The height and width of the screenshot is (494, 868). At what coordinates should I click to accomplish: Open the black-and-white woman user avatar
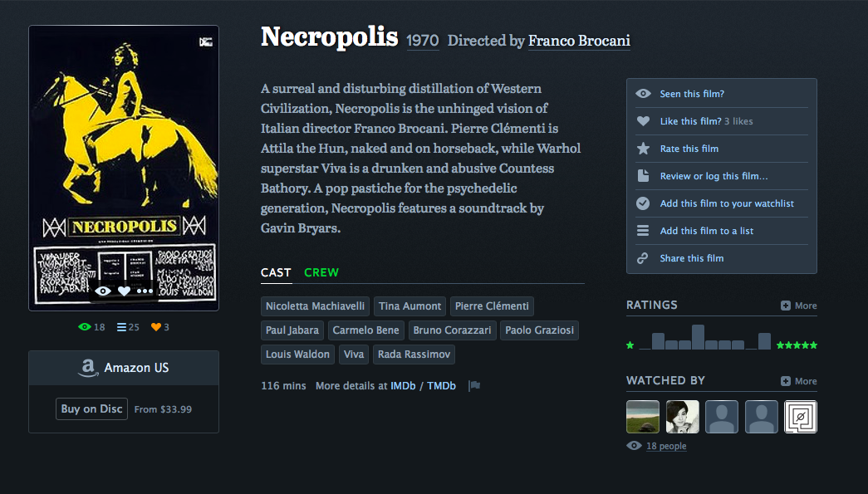click(683, 417)
